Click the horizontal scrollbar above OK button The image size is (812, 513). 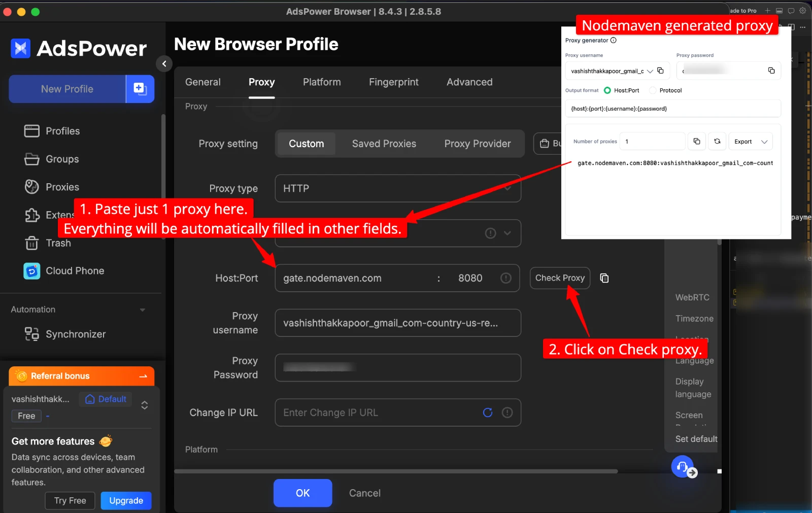[396, 471]
